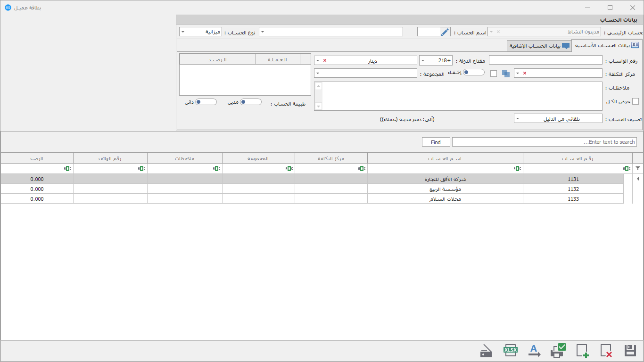Open the تصنيف الحساب classification dropdown

click(x=517, y=119)
